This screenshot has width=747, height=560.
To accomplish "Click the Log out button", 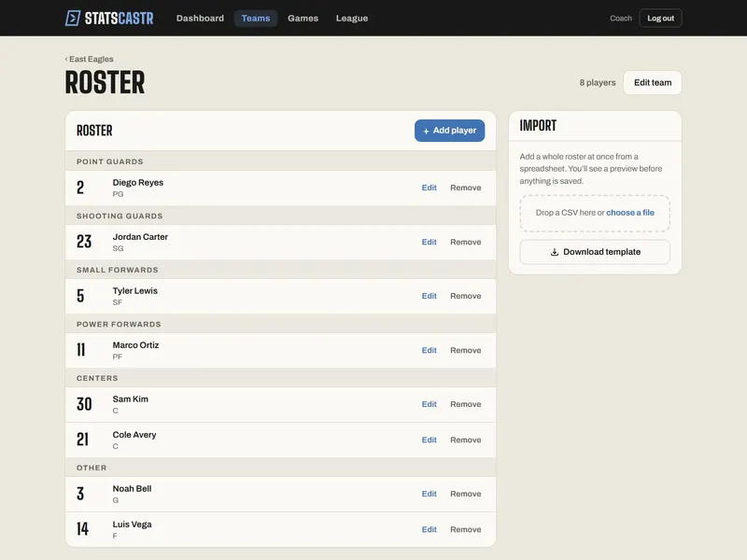I will tap(660, 18).
